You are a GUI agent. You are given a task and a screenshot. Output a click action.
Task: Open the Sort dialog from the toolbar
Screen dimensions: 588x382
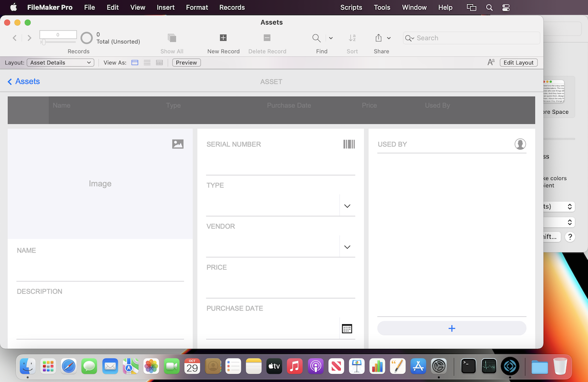pos(352,38)
